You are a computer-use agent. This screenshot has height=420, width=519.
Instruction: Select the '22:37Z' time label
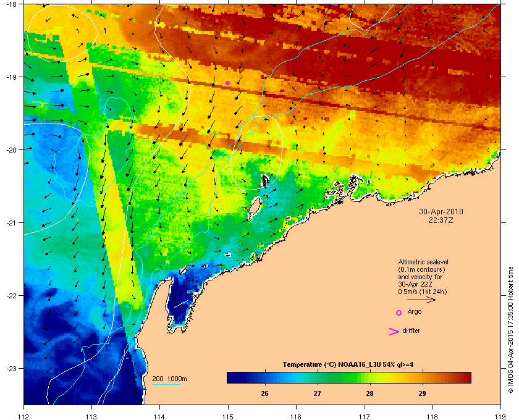(x=441, y=220)
